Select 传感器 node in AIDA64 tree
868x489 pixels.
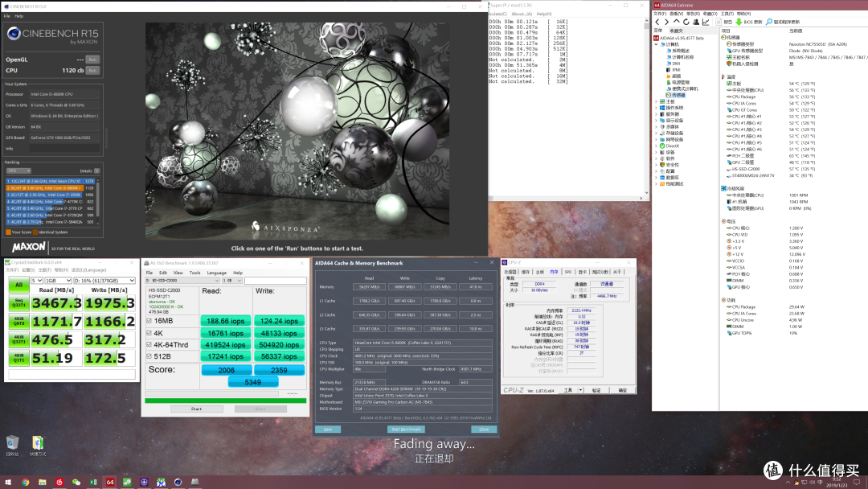675,95
